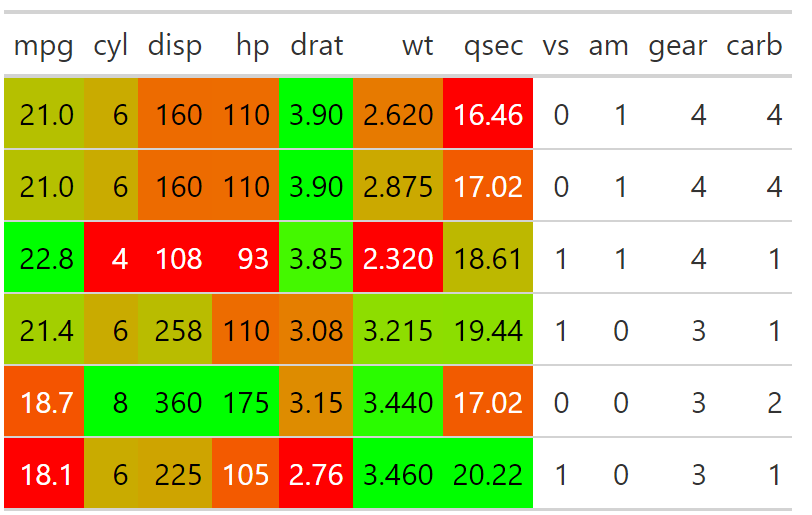The width and height of the screenshot is (812, 515).
Task: Click the green hp cell 175
Action: click(x=245, y=402)
